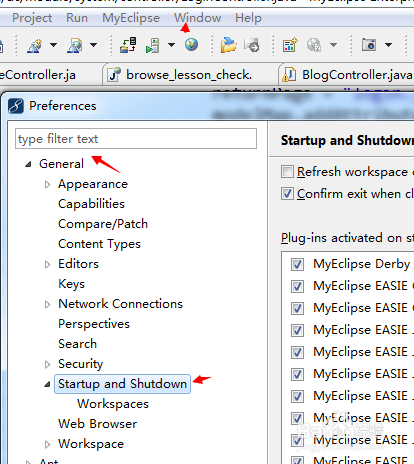
Task: Click the greyed document arrow toolbar icon
Action: pyautogui.click(x=252, y=45)
